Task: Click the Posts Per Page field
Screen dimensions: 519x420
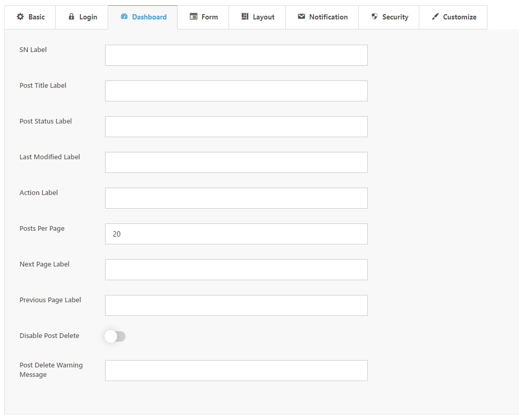Action: point(236,234)
